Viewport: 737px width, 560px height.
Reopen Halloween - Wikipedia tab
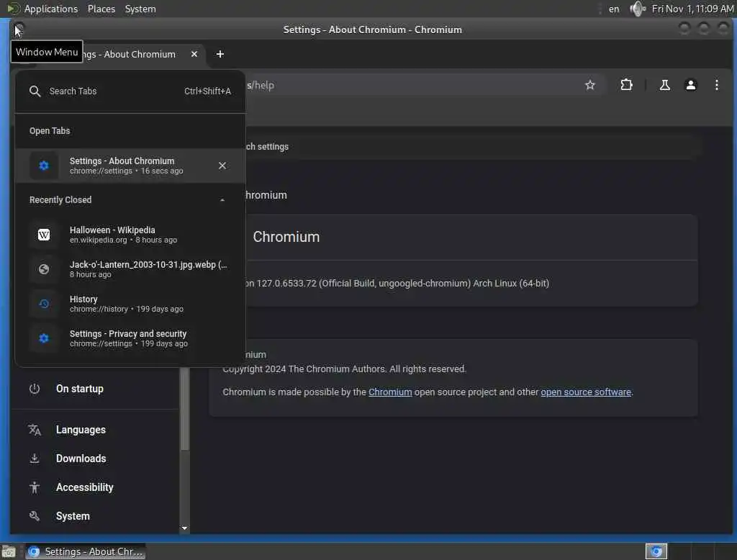pos(130,235)
